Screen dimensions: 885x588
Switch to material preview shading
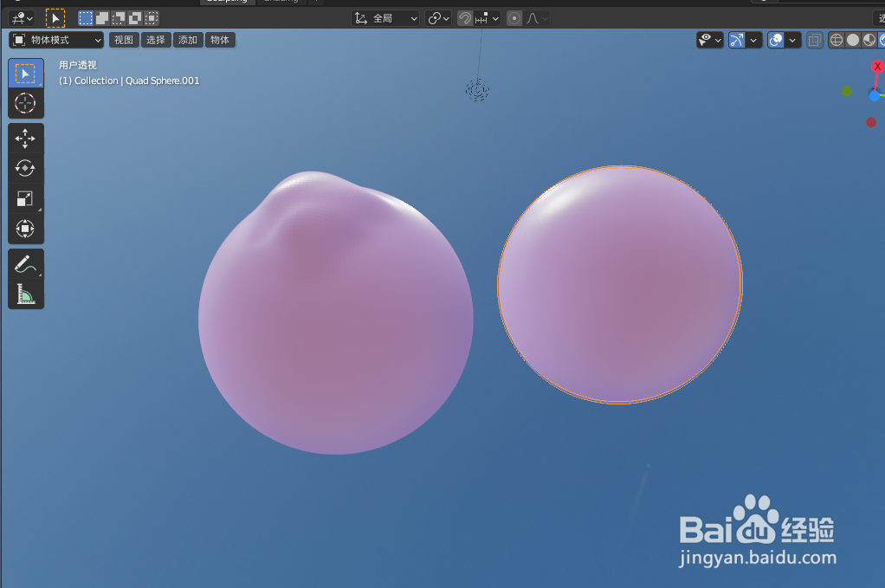pos(869,40)
